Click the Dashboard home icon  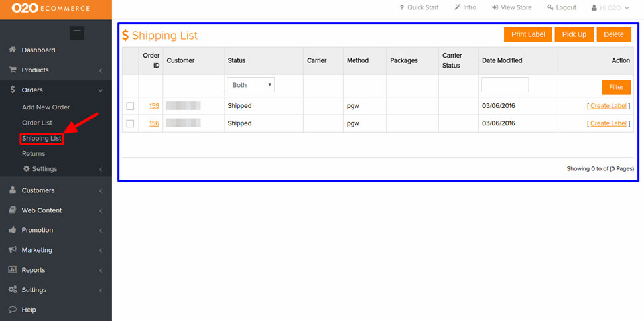point(12,50)
